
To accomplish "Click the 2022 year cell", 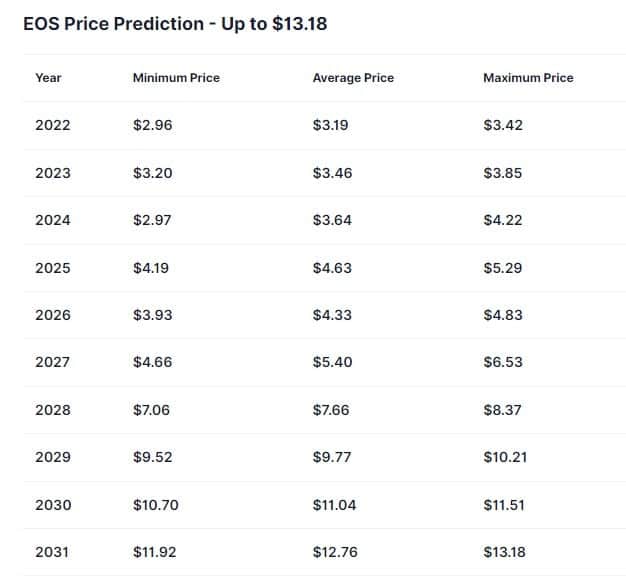I will tap(53, 125).
